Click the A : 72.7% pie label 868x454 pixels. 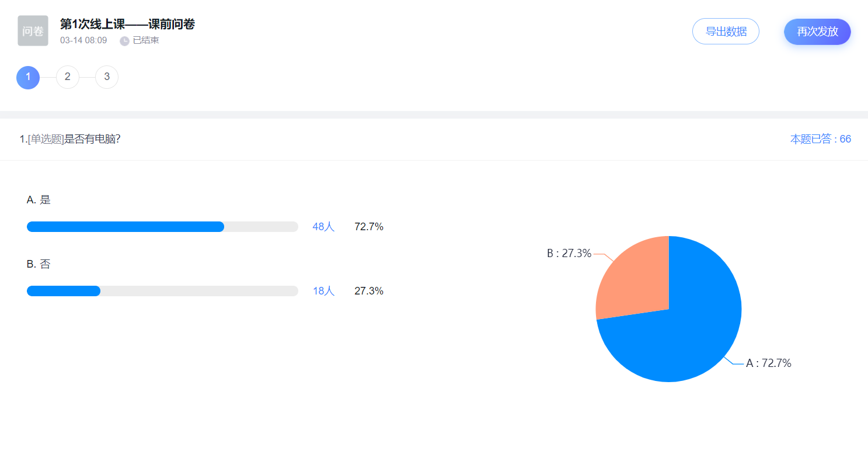pyautogui.click(x=769, y=363)
